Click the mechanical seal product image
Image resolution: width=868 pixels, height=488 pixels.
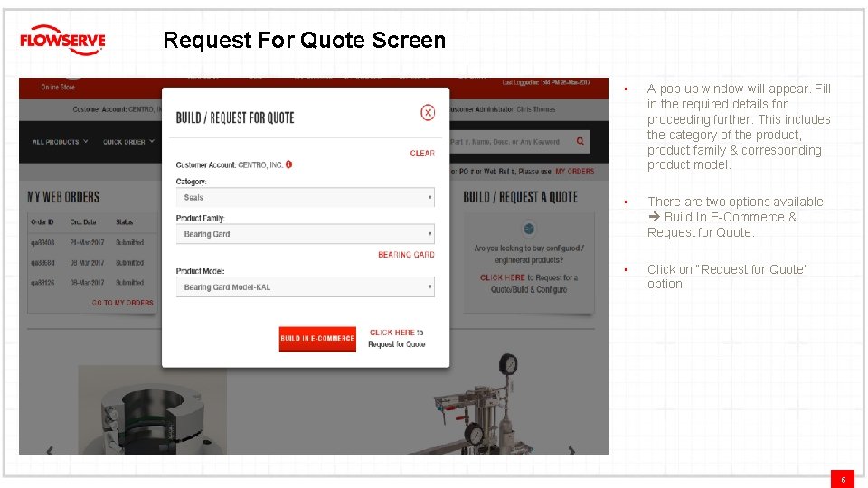(x=152, y=410)
